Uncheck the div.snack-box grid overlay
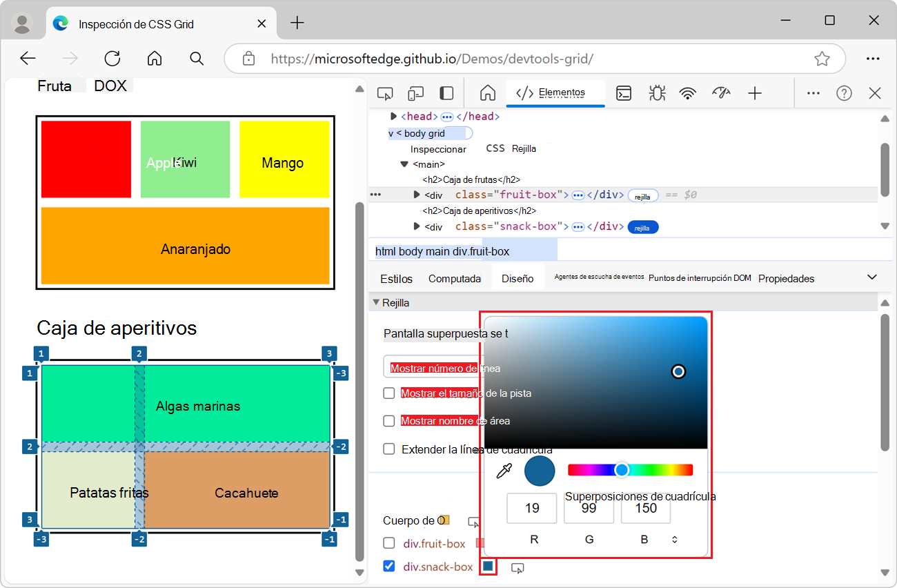897x588 pixels. (x=388, y=566)
